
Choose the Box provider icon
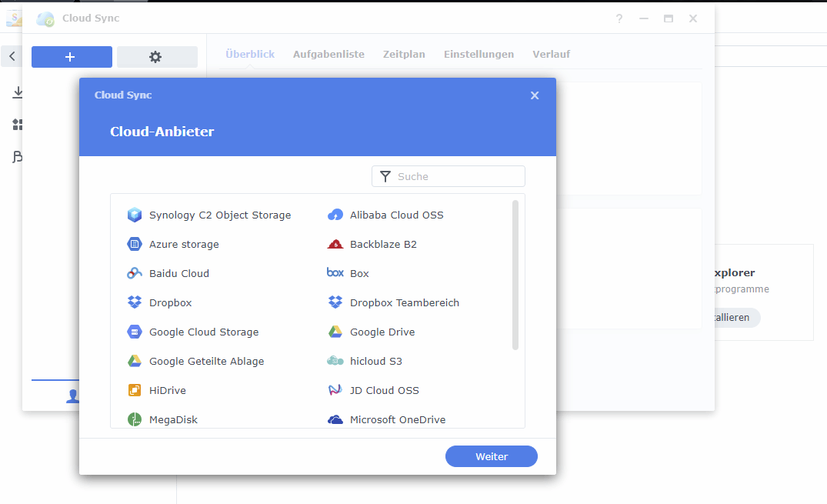335,273
